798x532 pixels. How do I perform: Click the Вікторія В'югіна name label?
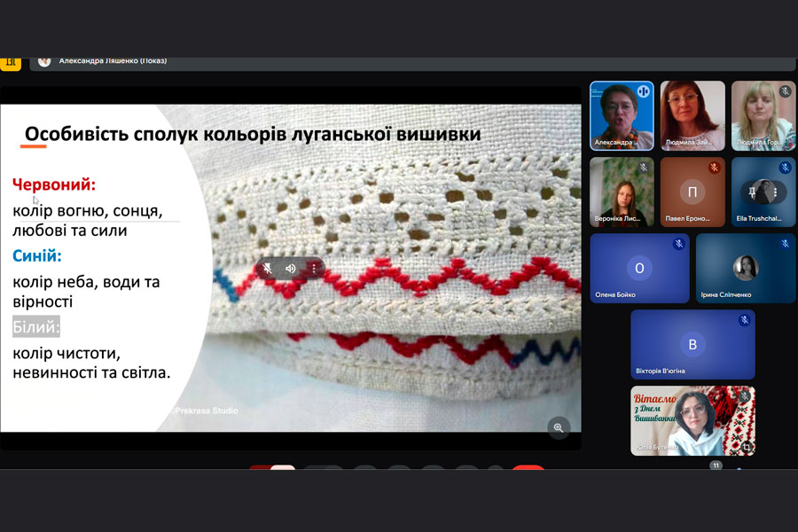(x=661, y=372)
